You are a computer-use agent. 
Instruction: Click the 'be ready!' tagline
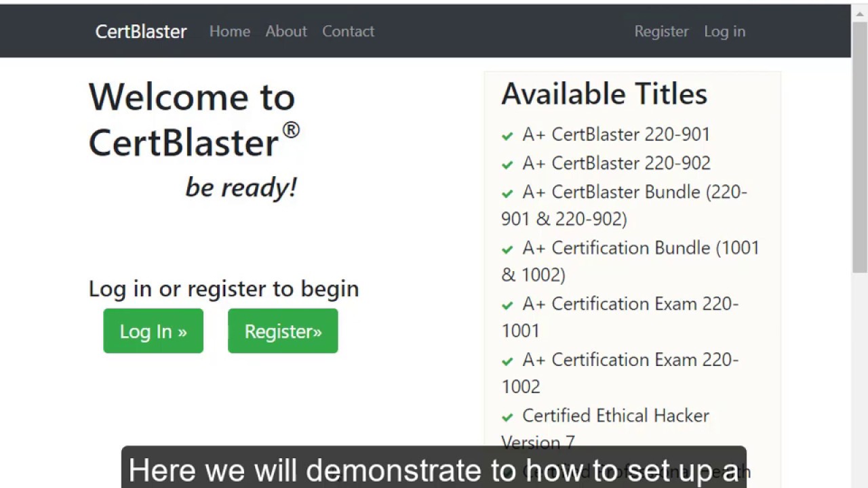(x=241, y=187)
